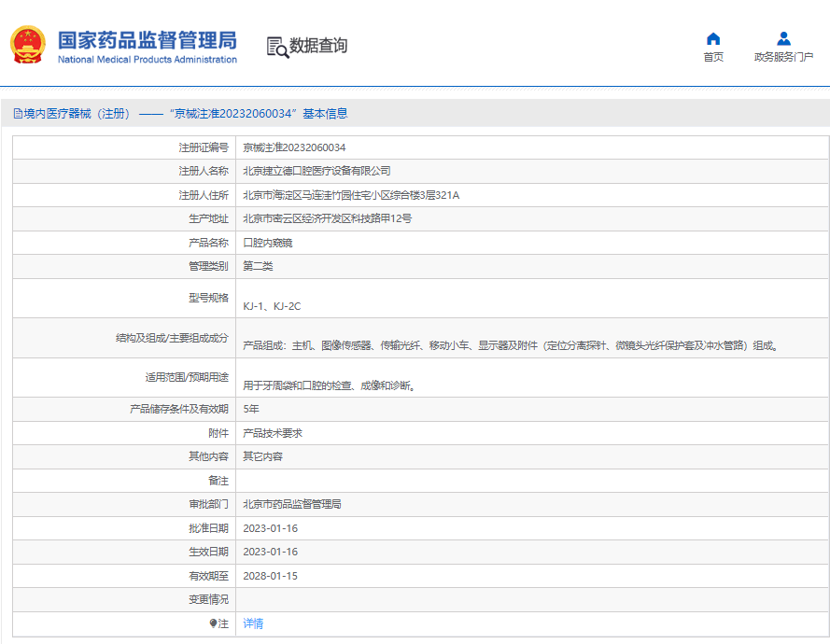Select expiry date 2028-01-15
Screen dimensions: 830x644
[270, 576]
